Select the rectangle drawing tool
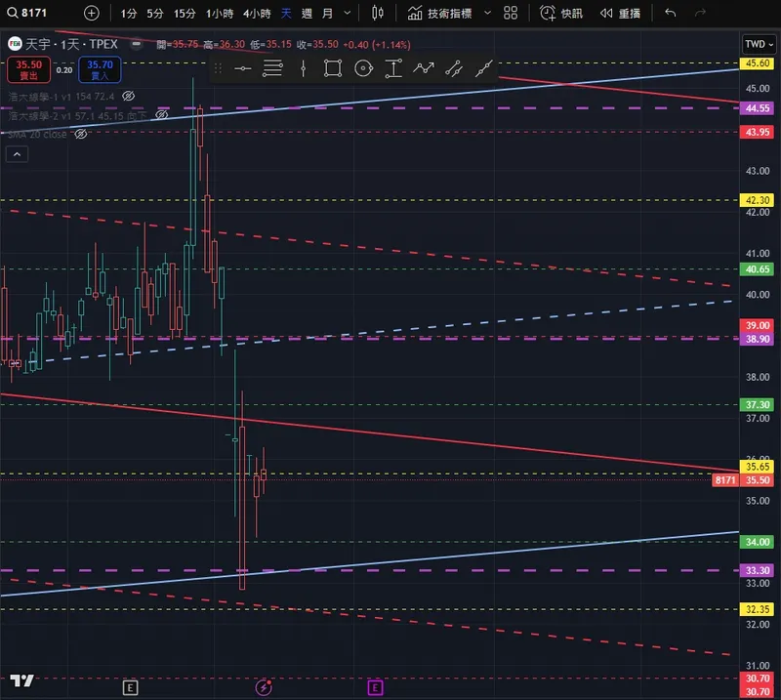The image size is (781, 700). point(333,68)
